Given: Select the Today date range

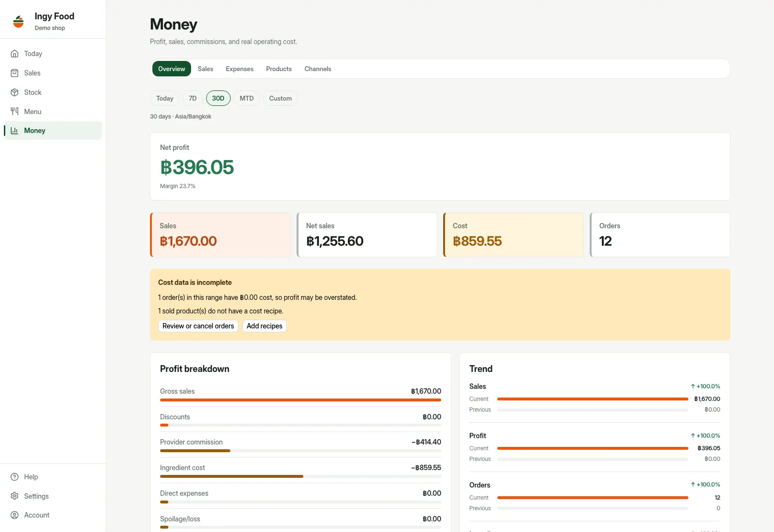Looking at the screenshot, I should 165,98.
